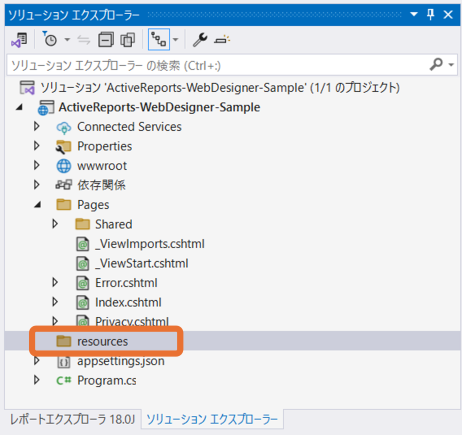462x435 pixels.
Task: Click the Collapse All toolbar icon
Action: coord(106,40)
